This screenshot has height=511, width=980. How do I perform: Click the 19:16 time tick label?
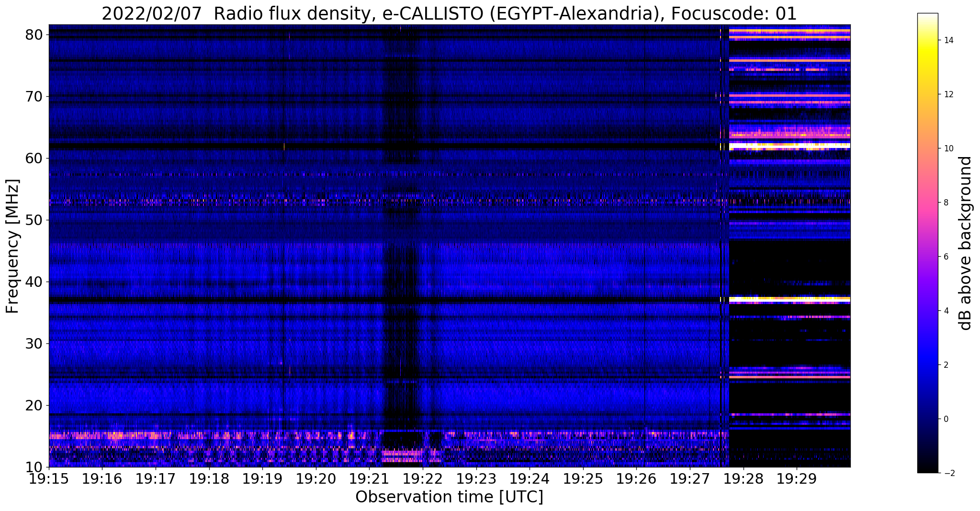pos(102,478)
